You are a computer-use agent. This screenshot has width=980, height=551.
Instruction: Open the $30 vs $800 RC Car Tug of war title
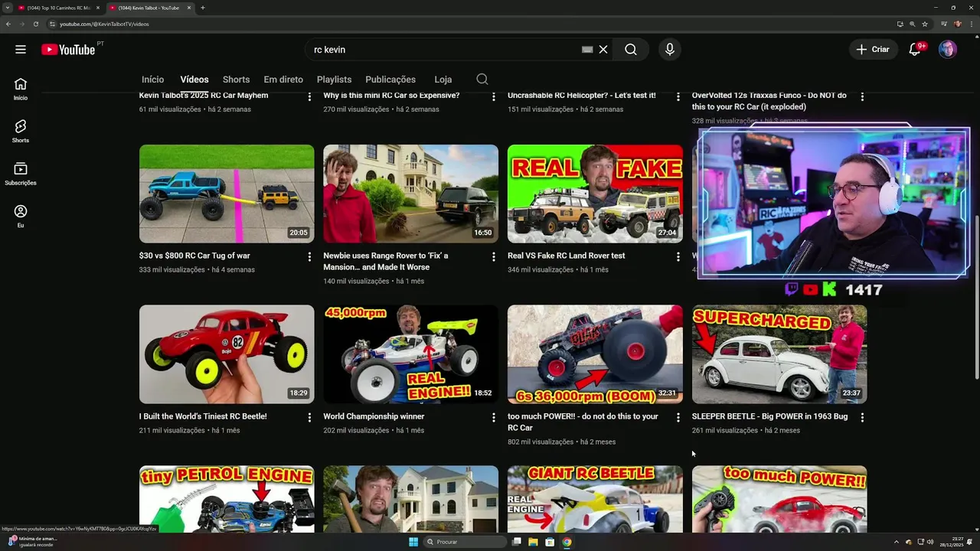pyautogui.click(x=194, y=256)
